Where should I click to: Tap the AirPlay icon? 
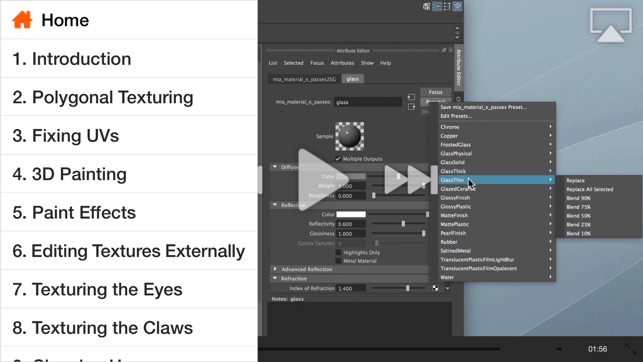click(x=611, y=26)
